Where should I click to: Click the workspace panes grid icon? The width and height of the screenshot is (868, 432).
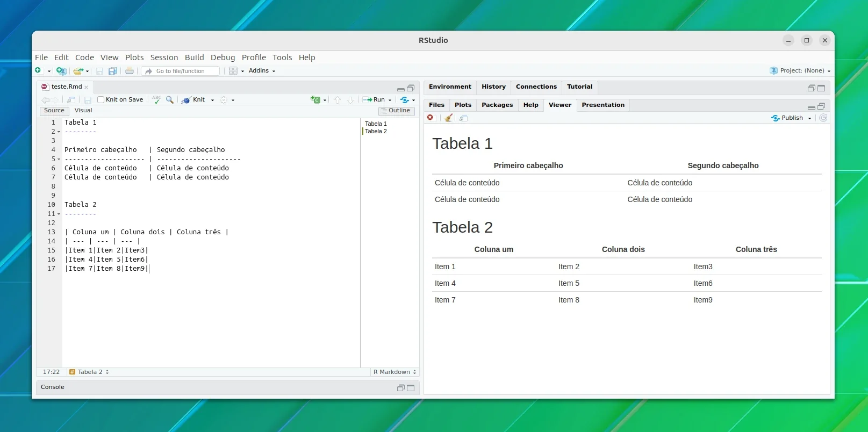(x=233, y=70)
